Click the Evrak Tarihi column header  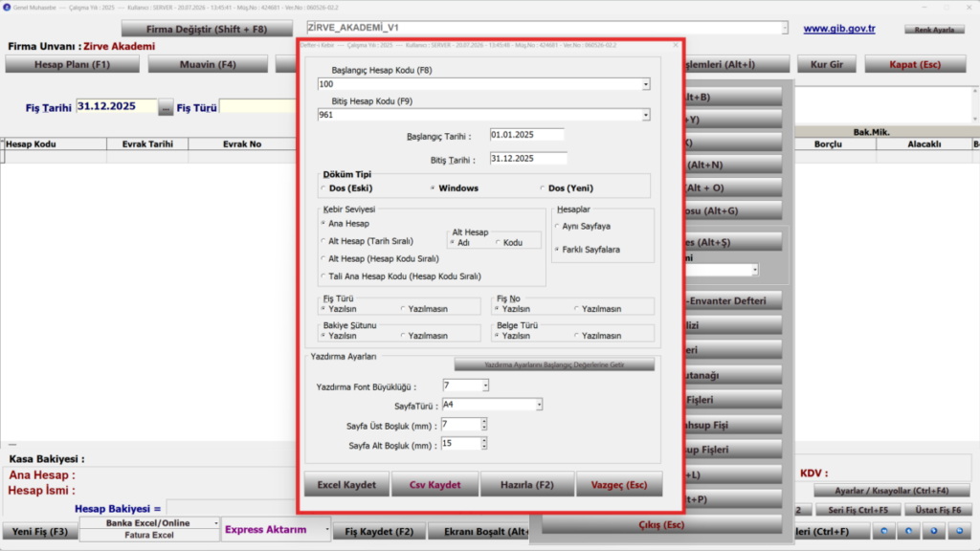pos(147,143)
